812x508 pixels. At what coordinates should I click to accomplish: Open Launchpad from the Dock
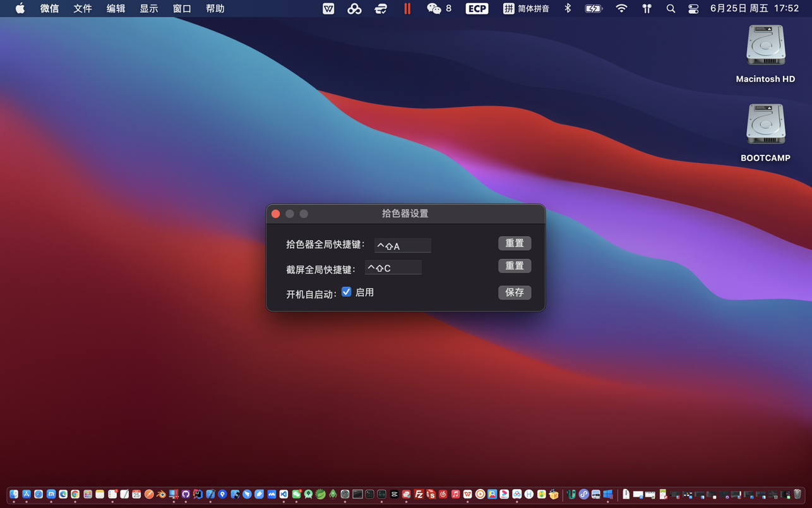point(88,494)
